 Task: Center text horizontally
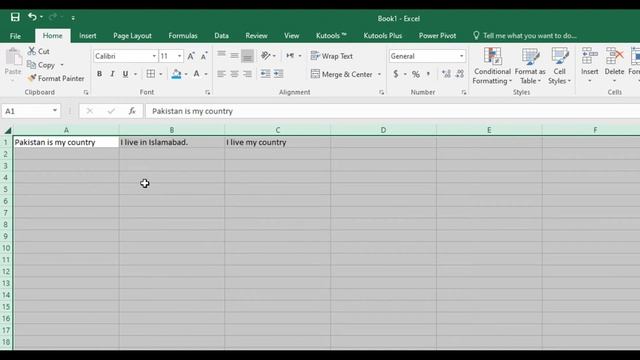(x=234, y=74)
